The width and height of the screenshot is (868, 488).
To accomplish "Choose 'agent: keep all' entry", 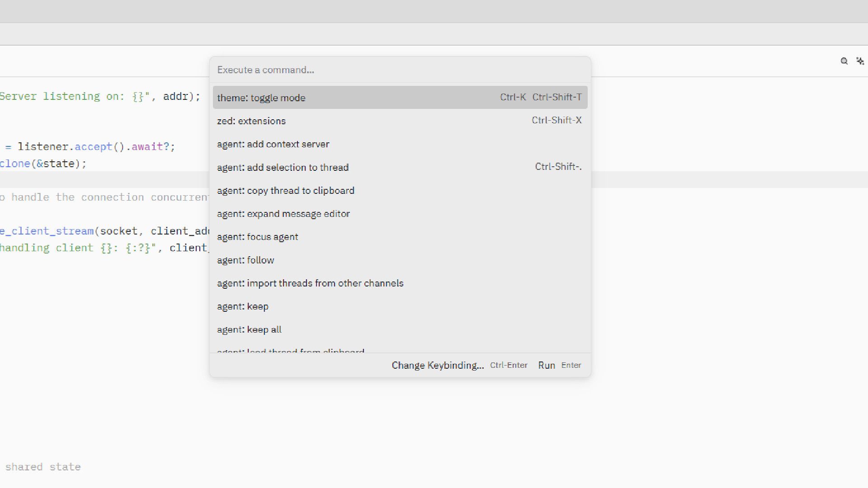I will point(400,330).
